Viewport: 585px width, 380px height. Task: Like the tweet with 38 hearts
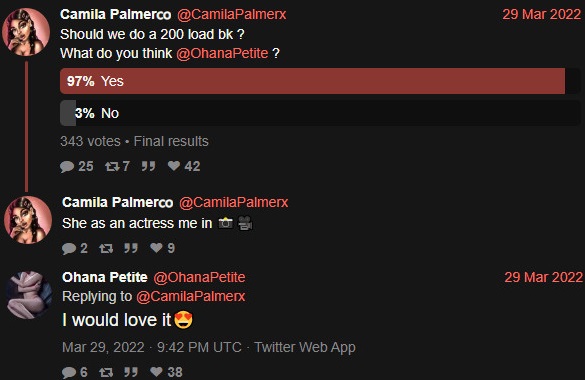(x=156, y=371)
